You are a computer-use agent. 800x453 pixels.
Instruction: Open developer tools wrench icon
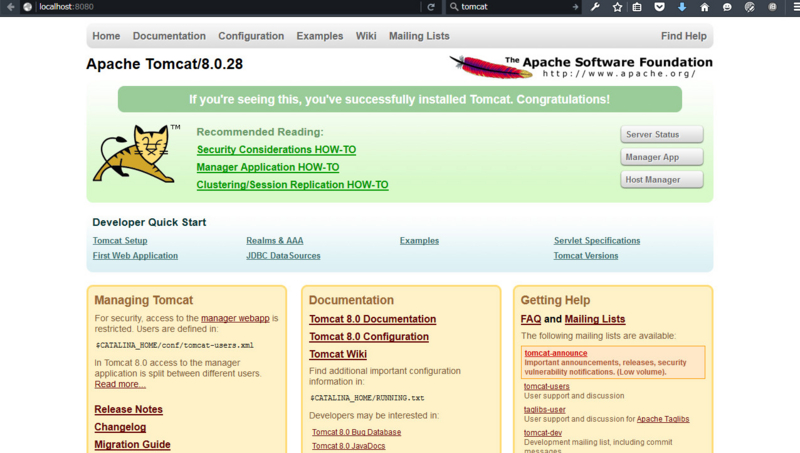tap(595, 7)
